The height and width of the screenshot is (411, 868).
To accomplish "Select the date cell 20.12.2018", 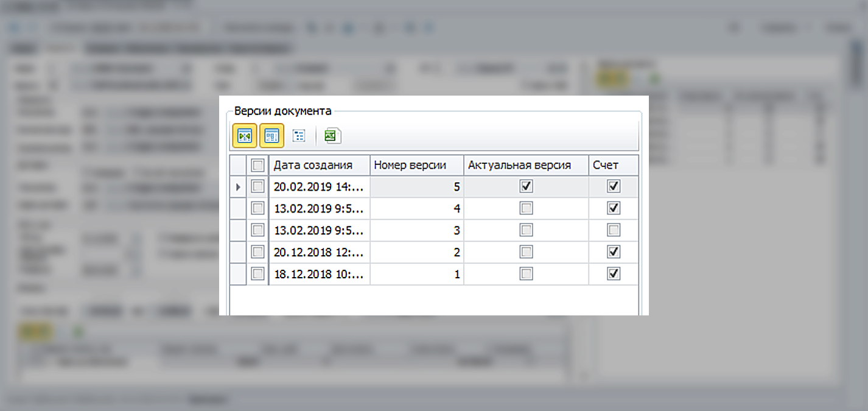I will click(x=319, y=252).
